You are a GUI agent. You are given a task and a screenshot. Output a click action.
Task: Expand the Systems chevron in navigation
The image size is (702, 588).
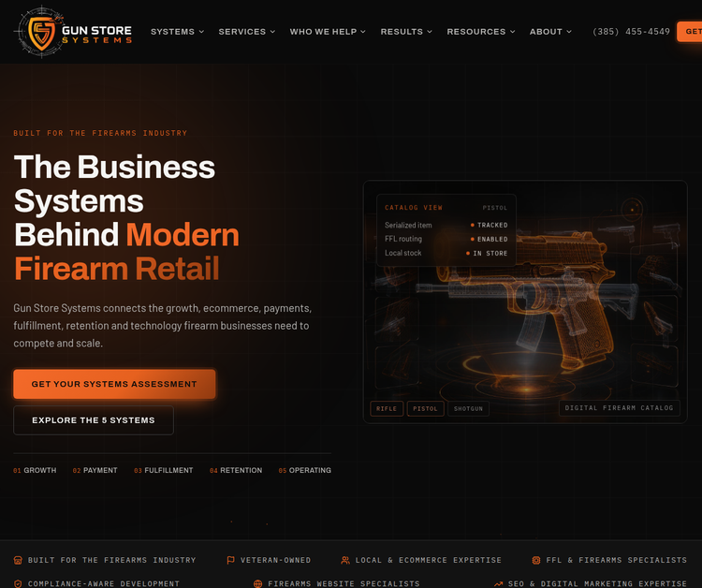tap(201, 32)
